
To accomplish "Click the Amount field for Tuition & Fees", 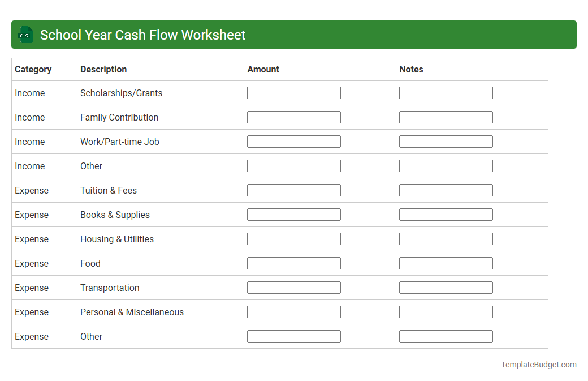I will coord(293,190).
